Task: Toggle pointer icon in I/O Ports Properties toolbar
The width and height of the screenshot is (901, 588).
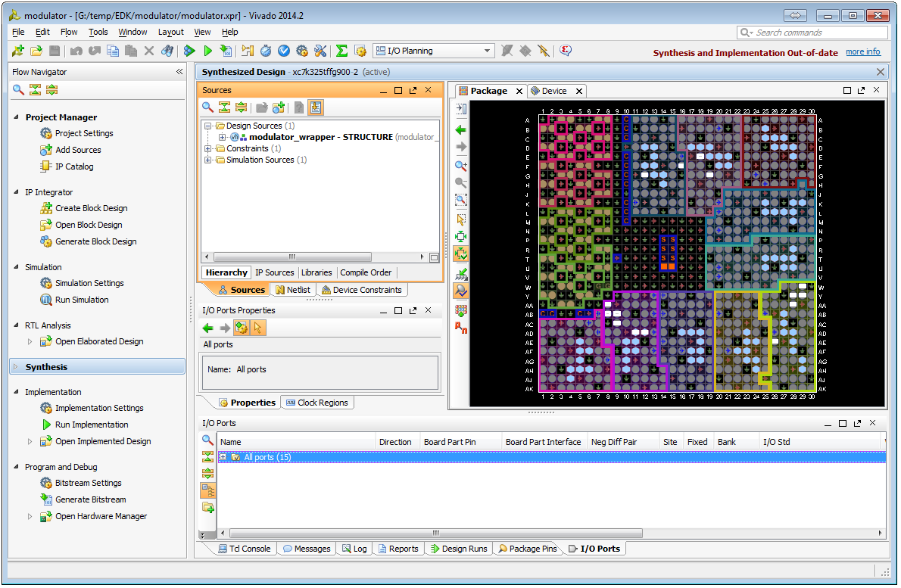Action: tap(257, 328)
